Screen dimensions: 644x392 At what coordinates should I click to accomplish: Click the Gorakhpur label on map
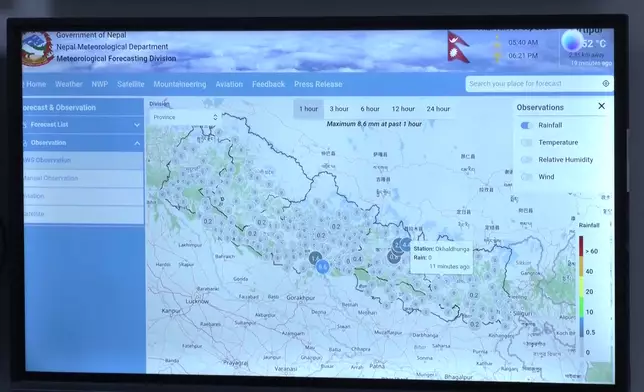pyautogui.click(x=301, y=297)
